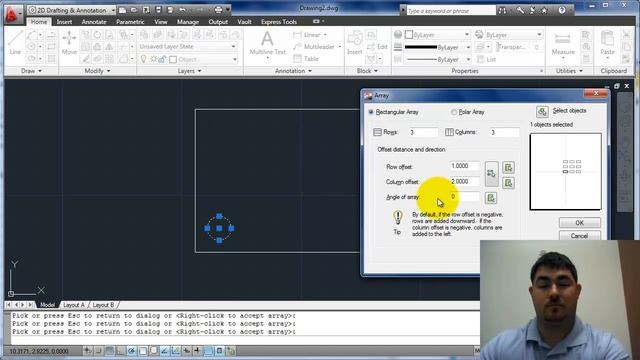Click the keyword search box
The height and width of the screenshot is (360, 640).
coord(451,11)
